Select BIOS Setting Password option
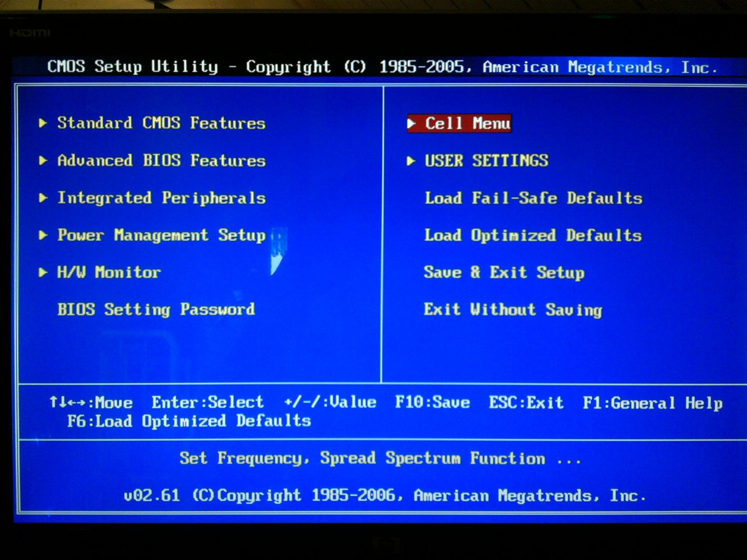The width and height of the screenshot is (747, 560). [x=156, y=309]
